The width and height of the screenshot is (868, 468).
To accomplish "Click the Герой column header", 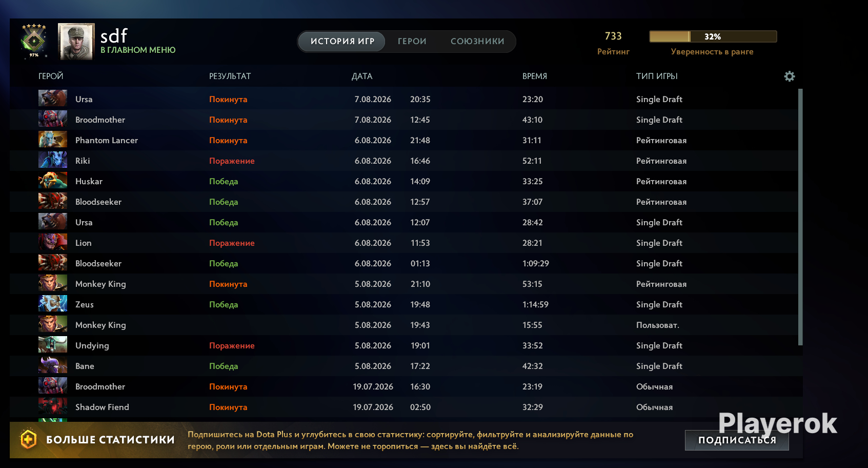I will click(51, 76).
